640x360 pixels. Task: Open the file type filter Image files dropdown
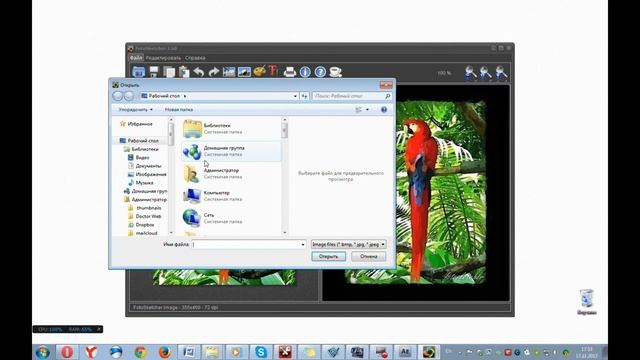(349, 244)
